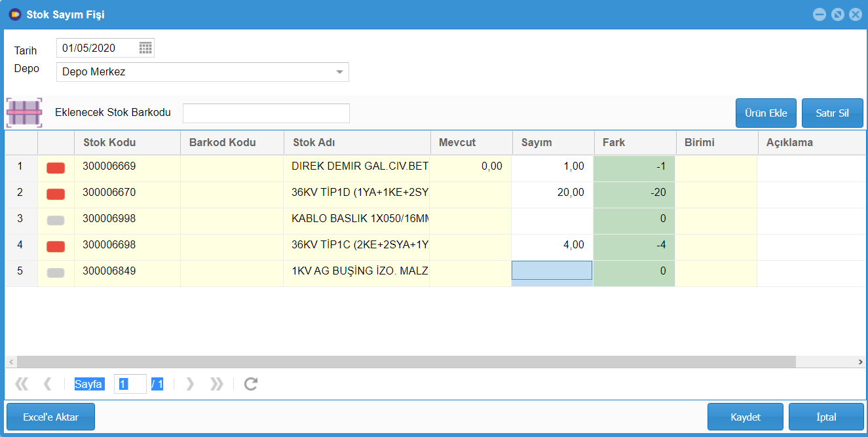Go to first page arrow
This screenshot has height=437, width=868.
[21, 384]
